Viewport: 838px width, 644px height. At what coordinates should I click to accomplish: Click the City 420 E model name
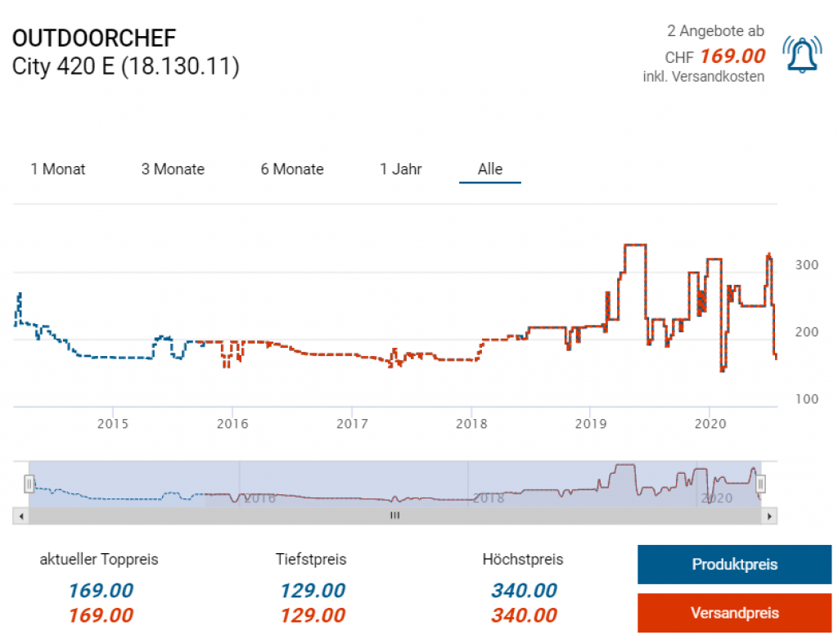[x=125, y=66]
